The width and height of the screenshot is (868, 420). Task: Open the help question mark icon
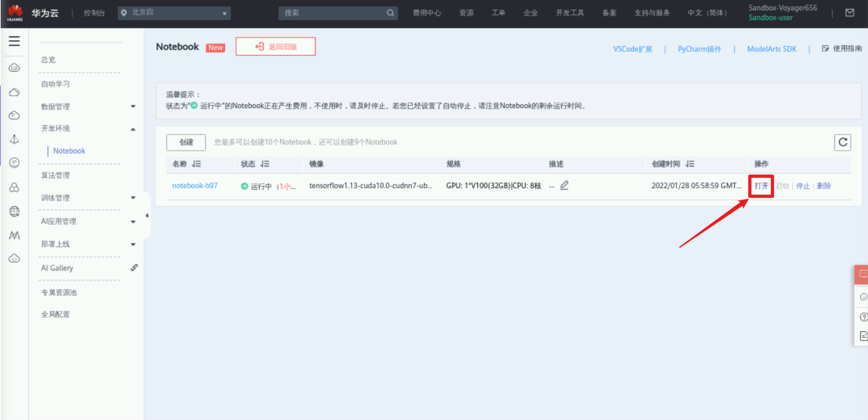pos(863,317)
